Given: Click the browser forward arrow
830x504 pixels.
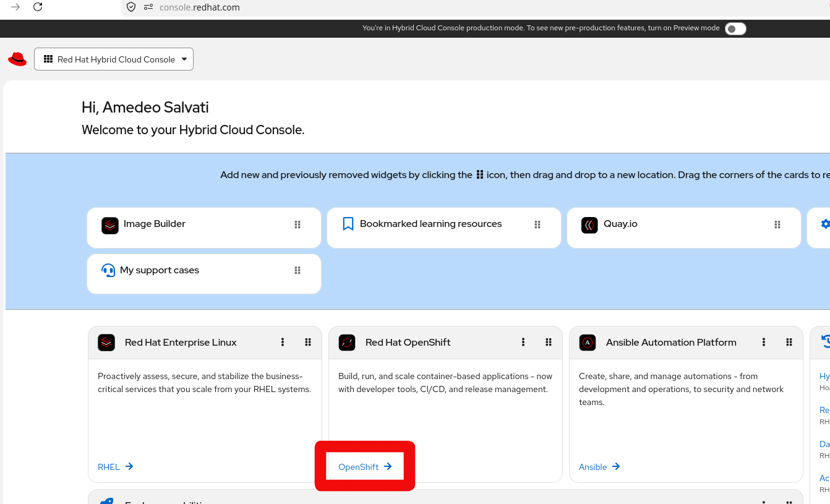Looking at the screenshot, I should tap(15, 7).
